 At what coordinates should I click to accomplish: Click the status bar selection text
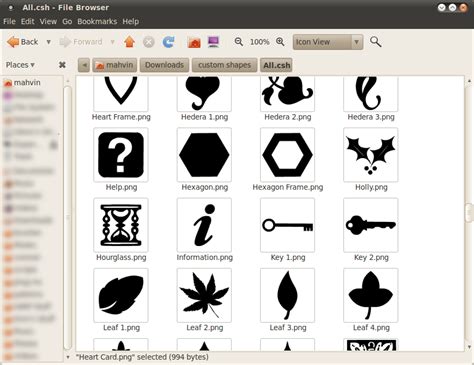[142, 357]
